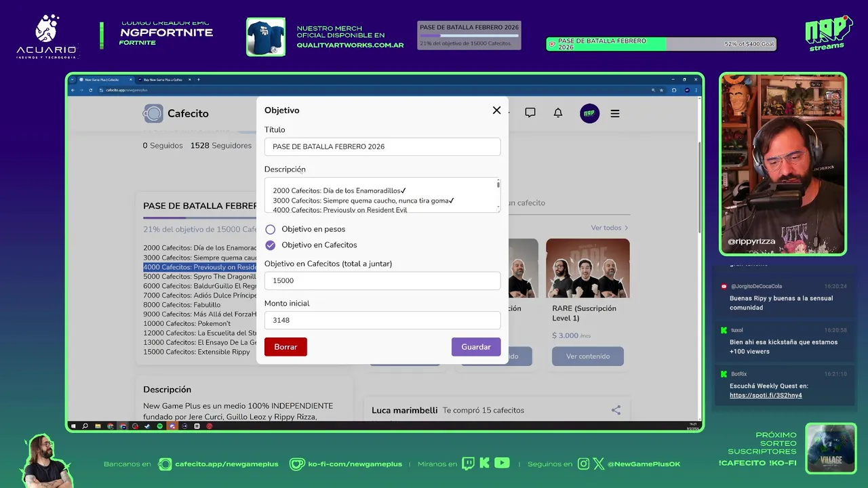Open the Windows Start menu
868x488 pixels.
(x=73, y=426)
